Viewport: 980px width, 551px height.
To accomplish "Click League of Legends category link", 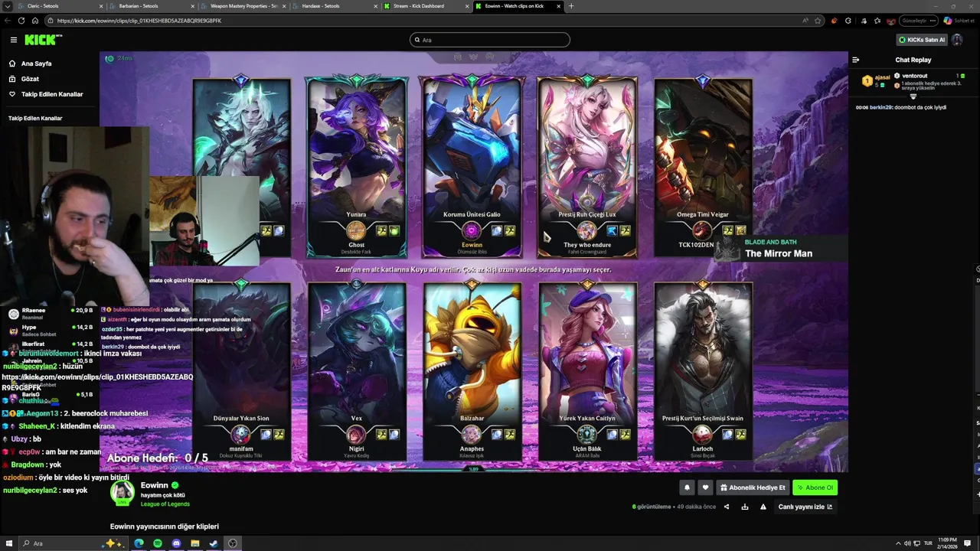I will [x=165, y=504].
